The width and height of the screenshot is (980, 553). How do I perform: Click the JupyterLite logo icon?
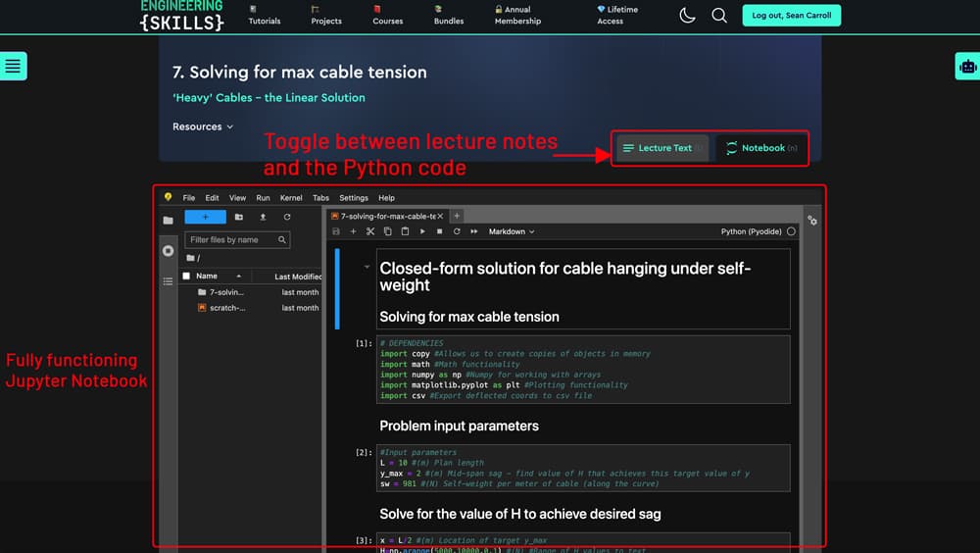[168, 197]
